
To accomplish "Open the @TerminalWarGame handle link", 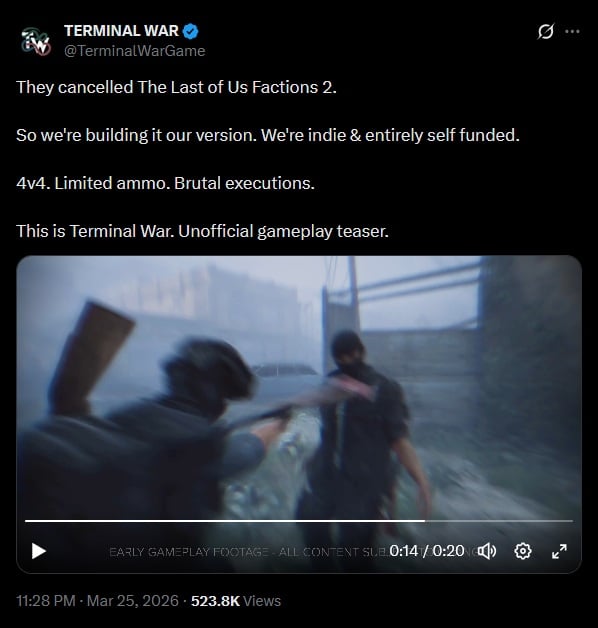I will click(x=135, y=51).
